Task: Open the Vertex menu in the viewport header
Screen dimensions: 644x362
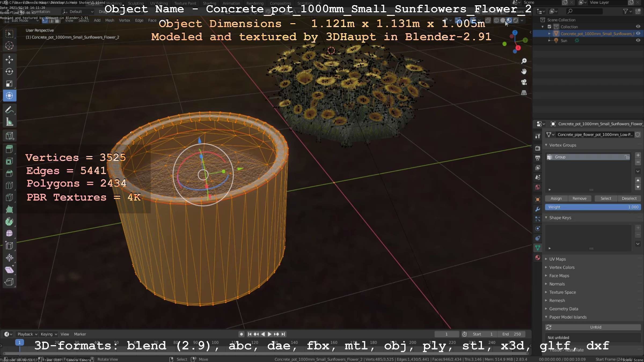Action: tap(125, 20)
